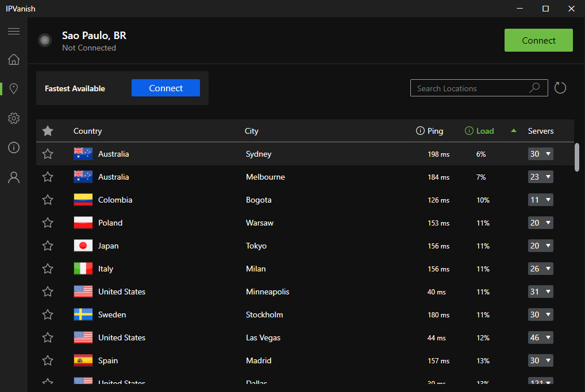Expand Las Vegas servers dropdown
The height and width of the screenshot is (392, 585).
[x=541, y=337]
